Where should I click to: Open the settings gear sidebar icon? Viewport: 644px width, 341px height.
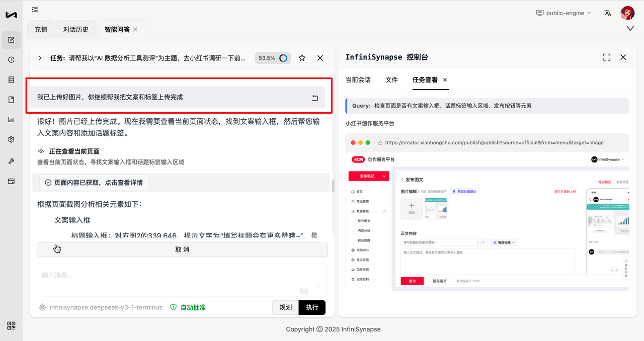click(x=11, y=140)
